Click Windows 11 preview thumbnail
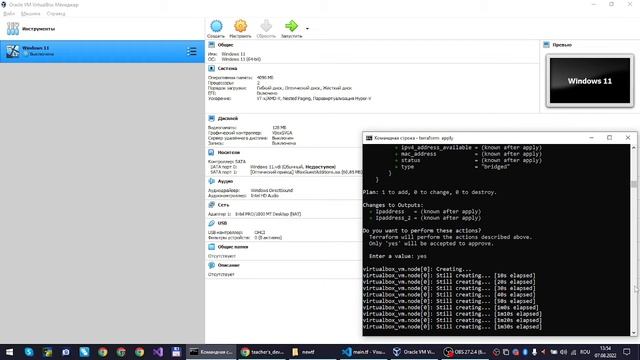640x360 pixels. click(590, 80)
